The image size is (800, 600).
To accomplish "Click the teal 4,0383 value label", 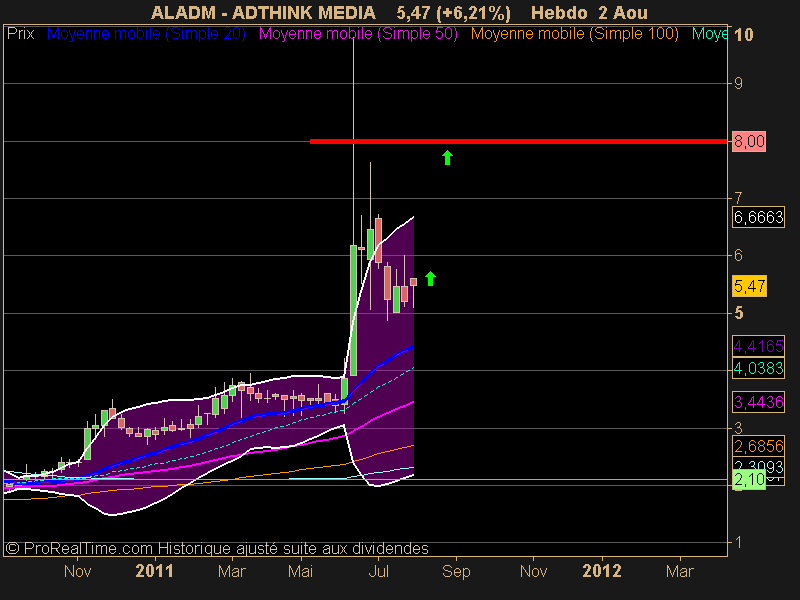I will point(759,368).
